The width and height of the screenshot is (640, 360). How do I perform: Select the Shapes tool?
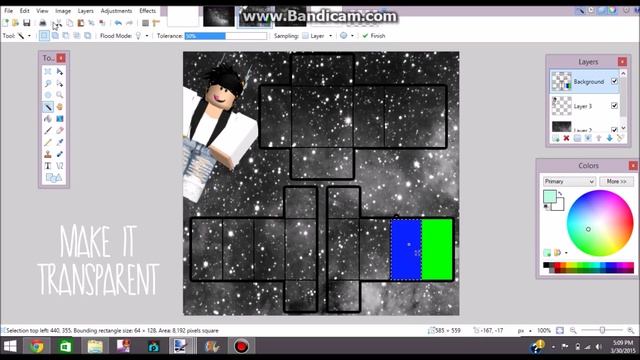coord(53,178)
